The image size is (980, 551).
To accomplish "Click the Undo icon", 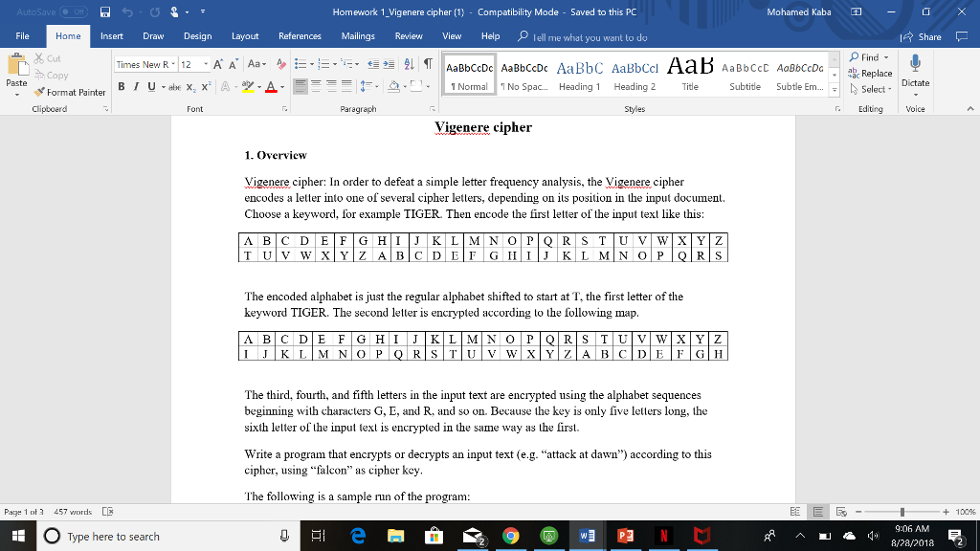I will click(125, 10).
